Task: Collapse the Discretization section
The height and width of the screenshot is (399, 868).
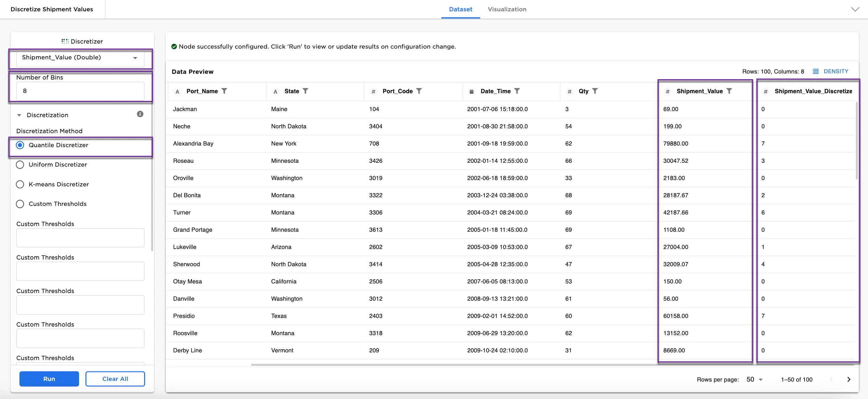Action: pos(19,115)
